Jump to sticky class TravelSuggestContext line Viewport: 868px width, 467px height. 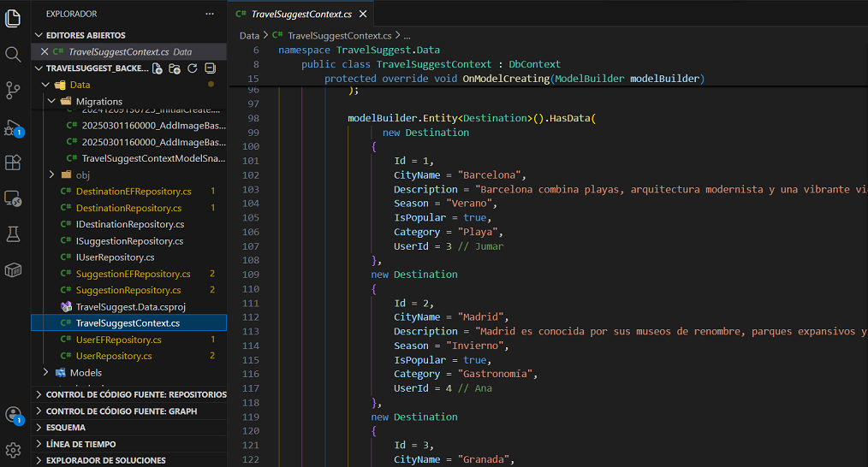pos(431,64)
